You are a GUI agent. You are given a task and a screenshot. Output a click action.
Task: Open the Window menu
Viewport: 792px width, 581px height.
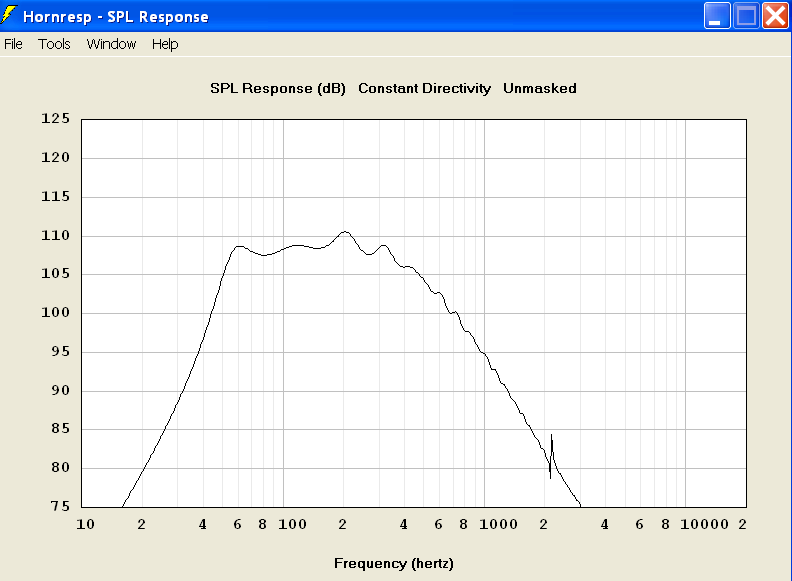(111, 44)
